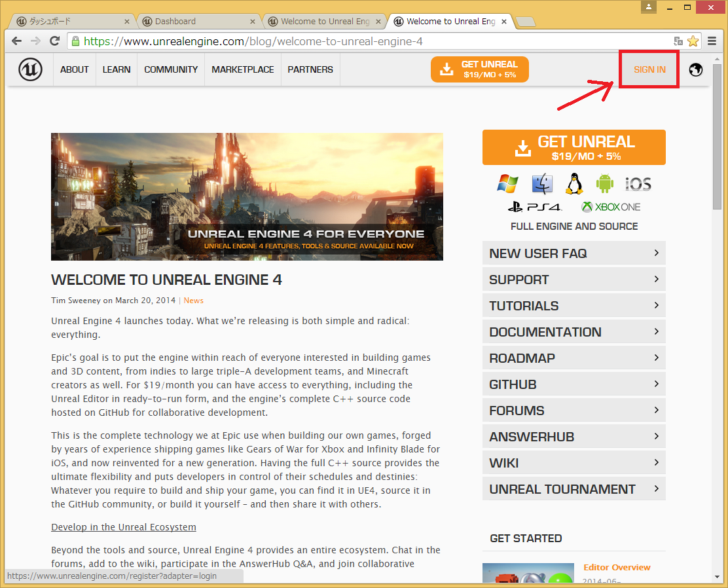Open the LEARN menu
Screen dimensions: 728x588
[117, 69]
